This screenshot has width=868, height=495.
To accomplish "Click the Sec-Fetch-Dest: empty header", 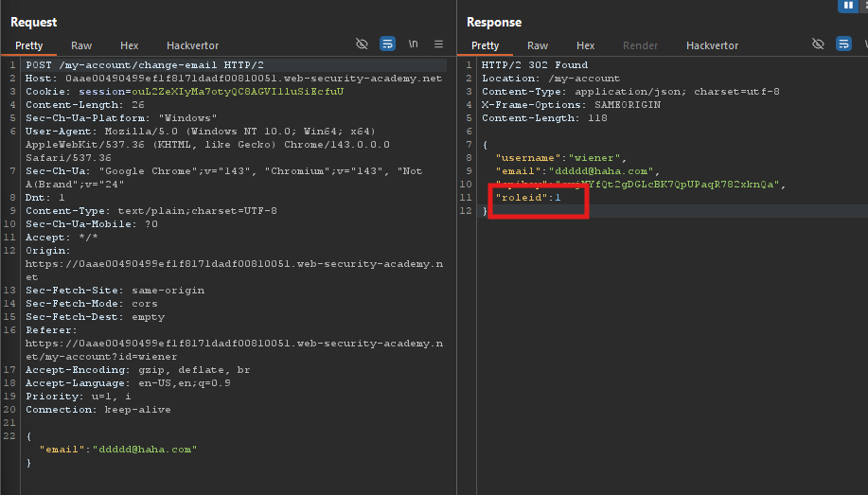I will click(x=95, y=317).
